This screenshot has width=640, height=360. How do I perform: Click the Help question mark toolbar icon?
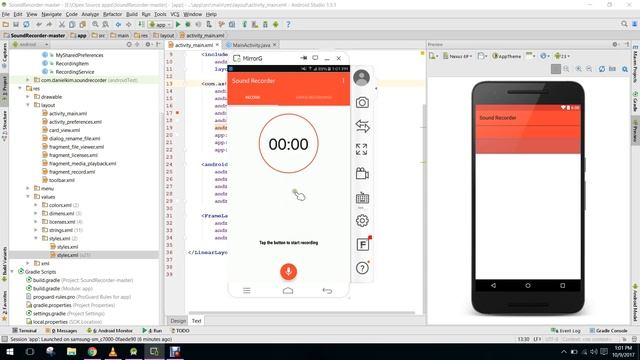click(x=288, y=24)
